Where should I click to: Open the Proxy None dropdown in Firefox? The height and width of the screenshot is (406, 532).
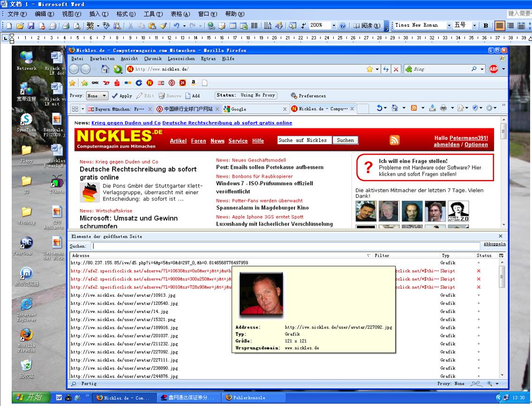[x=97, y=96]
